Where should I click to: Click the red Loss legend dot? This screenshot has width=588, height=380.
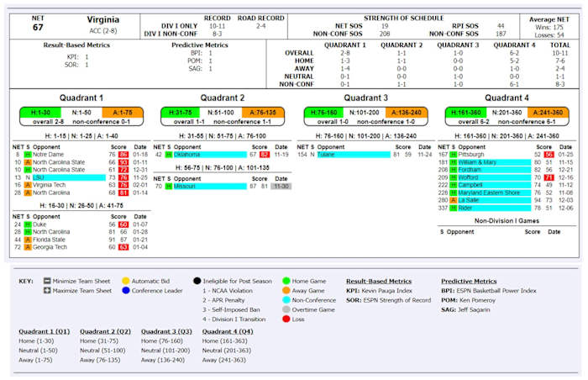287,319
